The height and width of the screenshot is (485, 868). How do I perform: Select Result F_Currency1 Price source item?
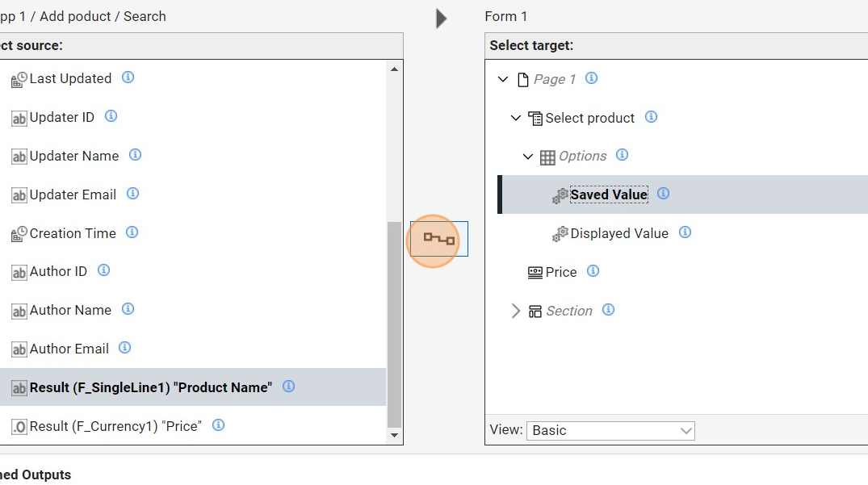pyautogui.click(x=115, y=426)
